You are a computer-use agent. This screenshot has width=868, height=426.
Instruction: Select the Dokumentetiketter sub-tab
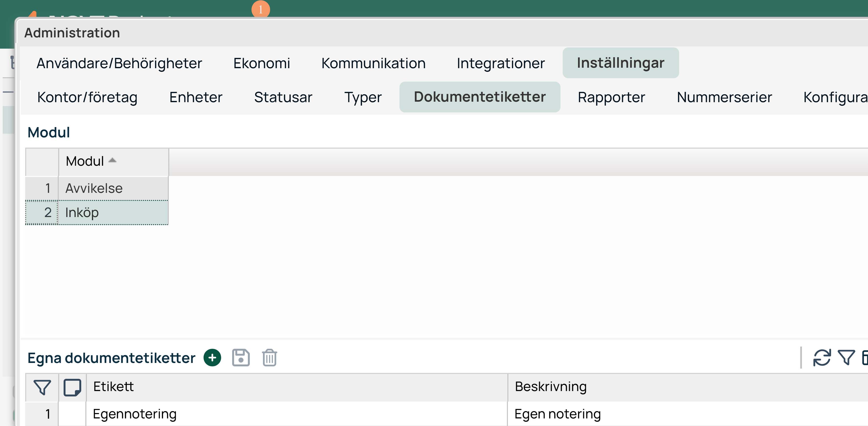click(x=480, y=97)
